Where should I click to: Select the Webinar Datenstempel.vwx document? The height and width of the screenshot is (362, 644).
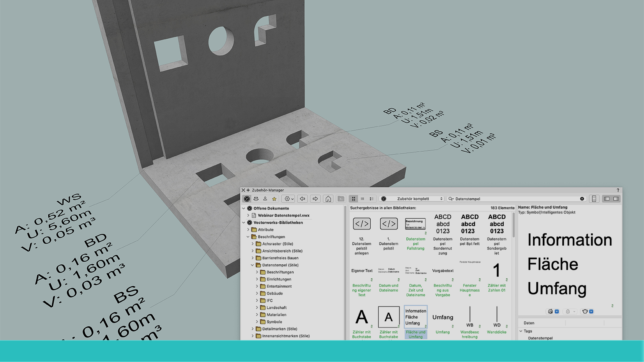283,216
